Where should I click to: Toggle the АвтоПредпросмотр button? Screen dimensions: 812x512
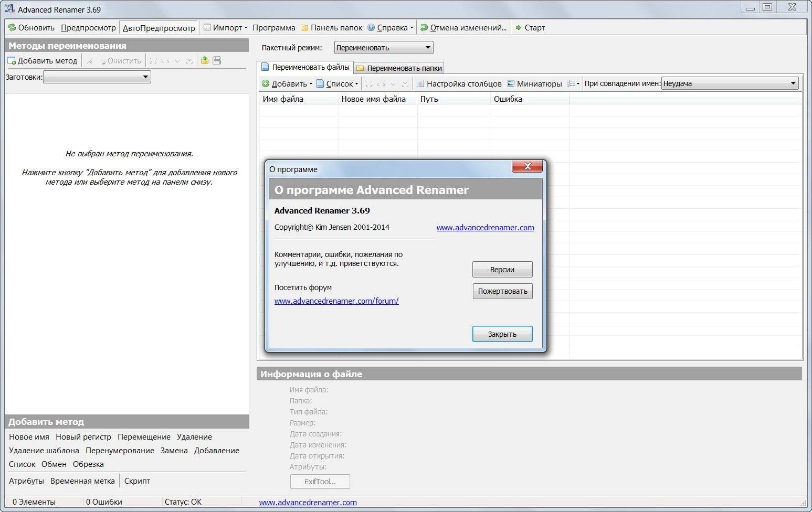point(159,28)
